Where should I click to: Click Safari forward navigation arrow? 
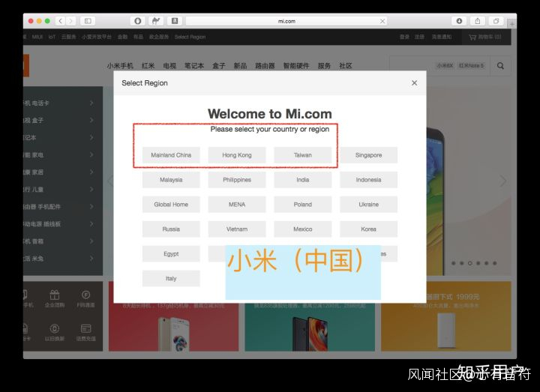pyautogui.click(x=70, y=21)
